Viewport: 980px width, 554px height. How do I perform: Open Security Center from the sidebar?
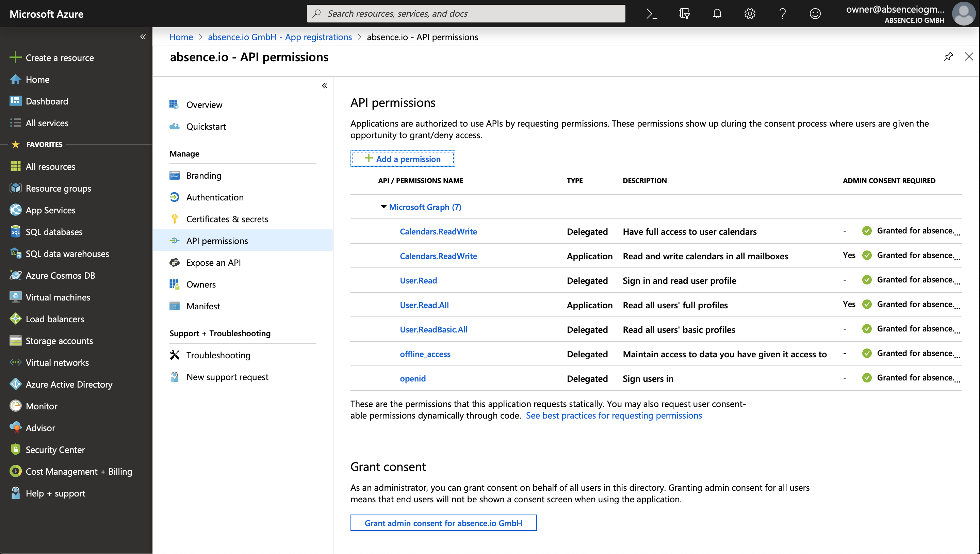[x=55, y=450]
